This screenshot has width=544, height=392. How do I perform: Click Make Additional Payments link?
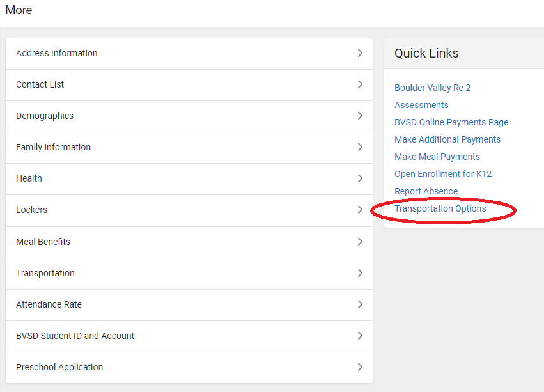(x=447, y=139)
